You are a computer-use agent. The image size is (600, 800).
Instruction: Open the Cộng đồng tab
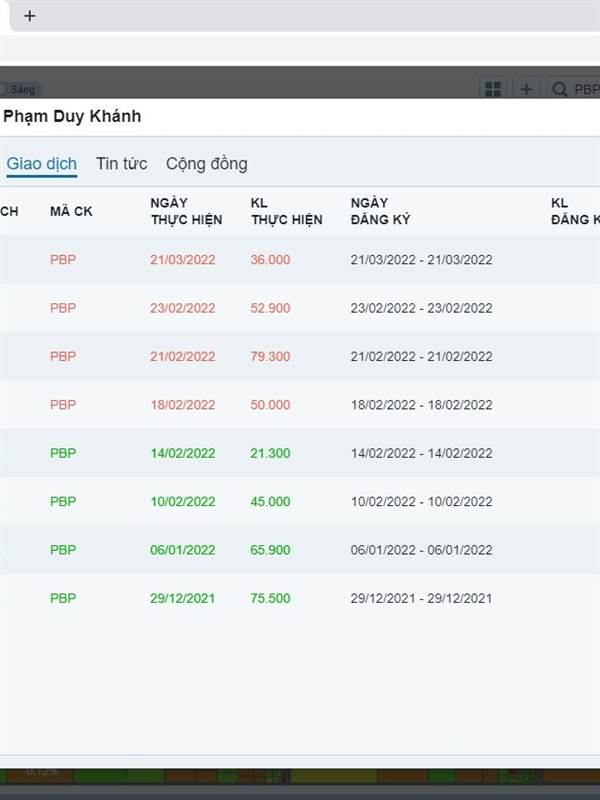coord(207,164)
